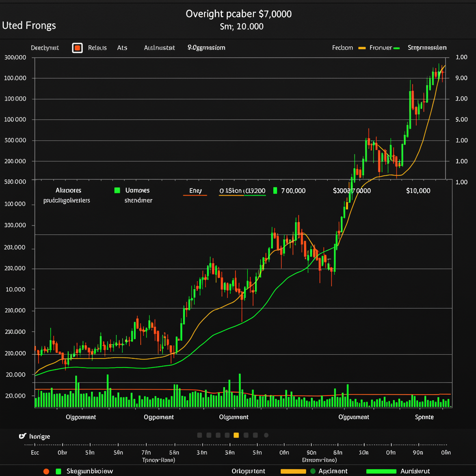
Task: Select the orange Relaus square tool icon
Action: tap(78, 47)
